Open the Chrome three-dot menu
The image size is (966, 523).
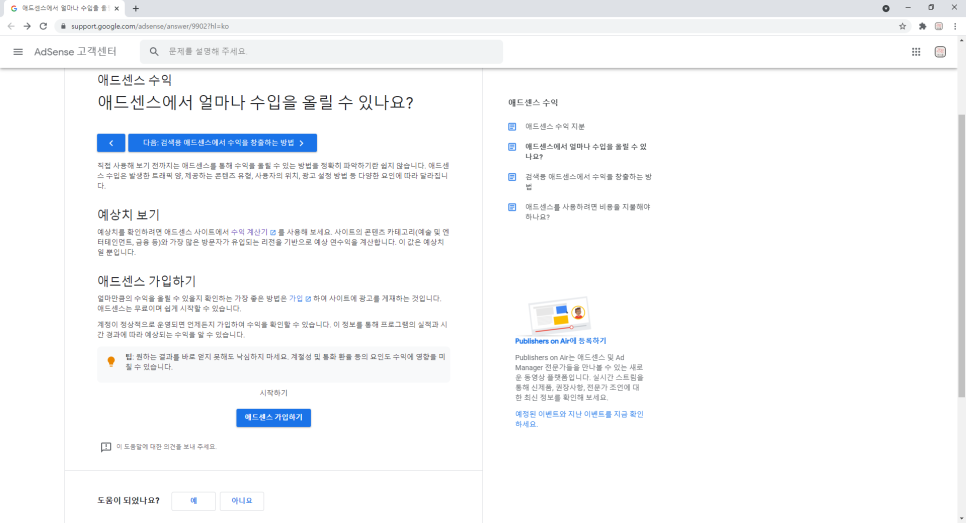pyautogui.click(x=955, y=26)
